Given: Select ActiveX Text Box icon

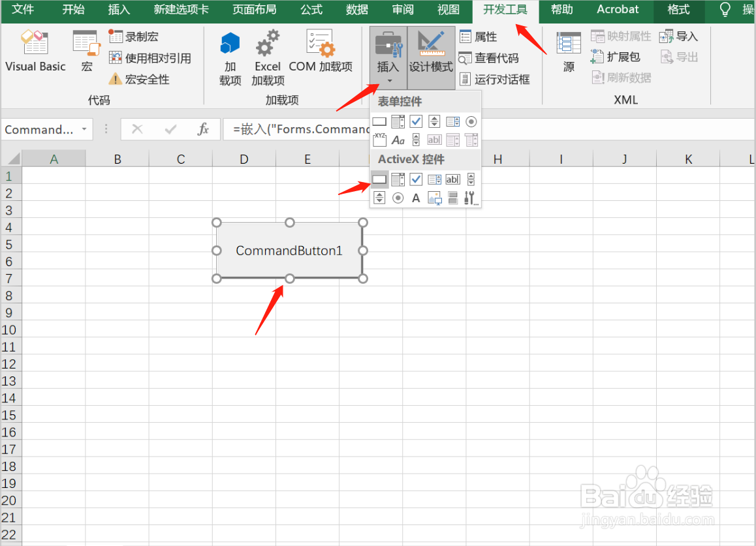Looking at the screenshot, I should (452, 179).
